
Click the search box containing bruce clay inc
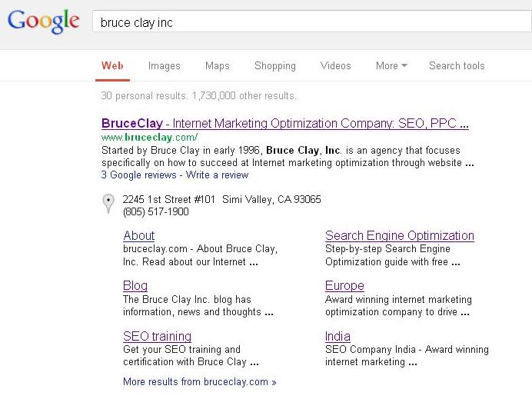(308, 22)
